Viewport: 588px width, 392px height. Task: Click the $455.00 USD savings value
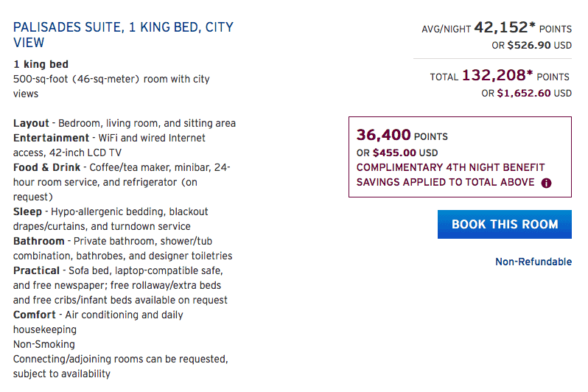pos(405,153)
